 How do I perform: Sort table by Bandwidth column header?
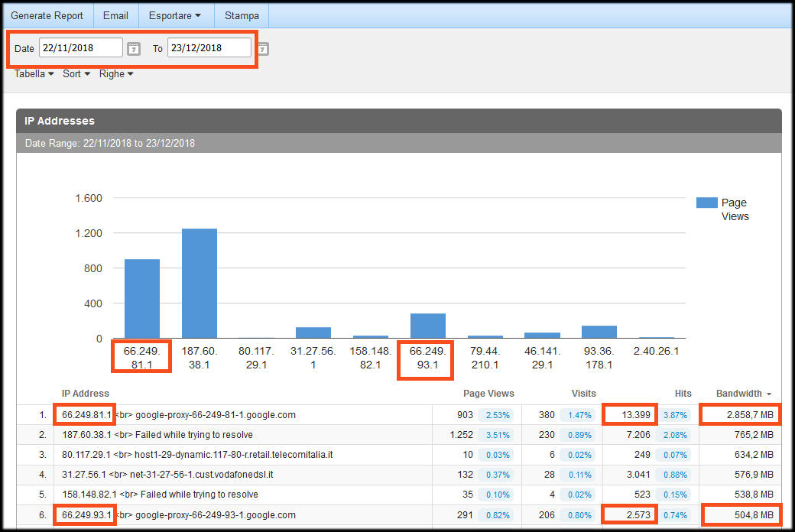coord(743,394)
